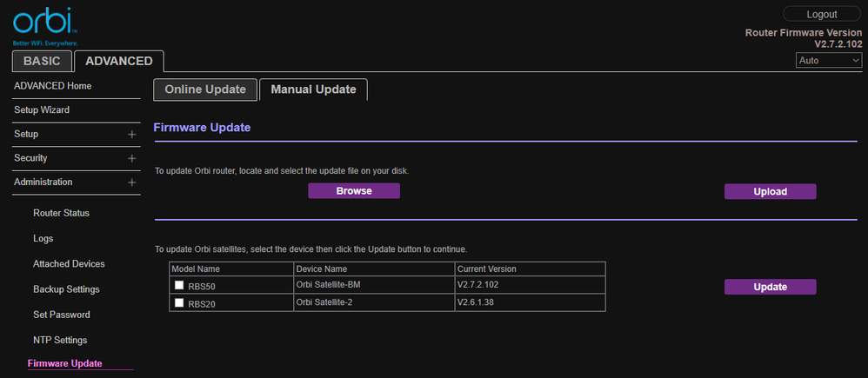Open NTP Settings page
868x378 pixels.
pos(60,341)
